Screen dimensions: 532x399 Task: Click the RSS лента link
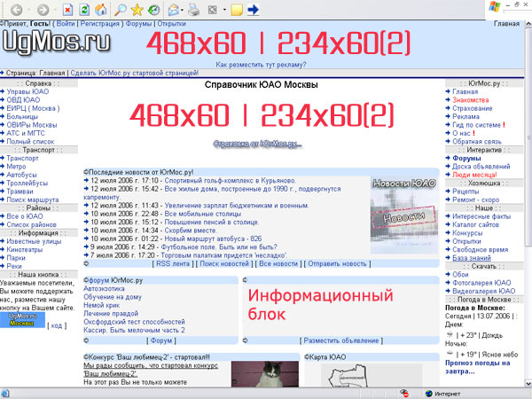[172, 263]
